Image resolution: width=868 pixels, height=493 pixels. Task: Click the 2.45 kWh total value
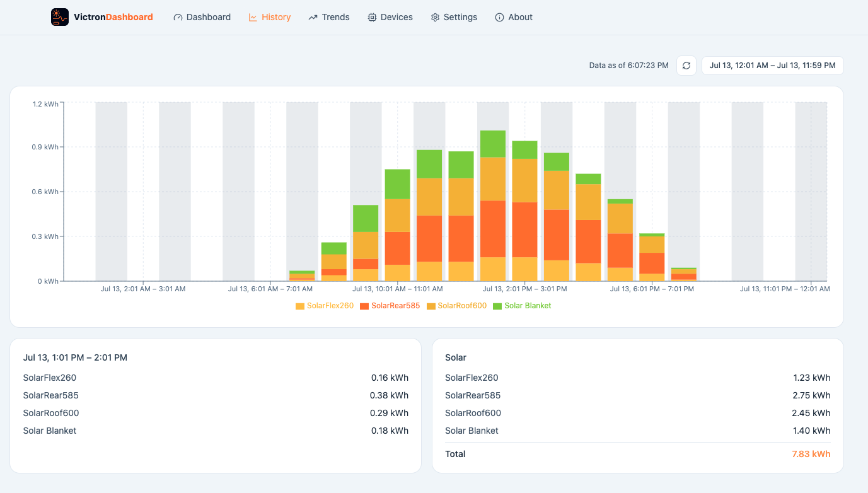coord(811,413)
